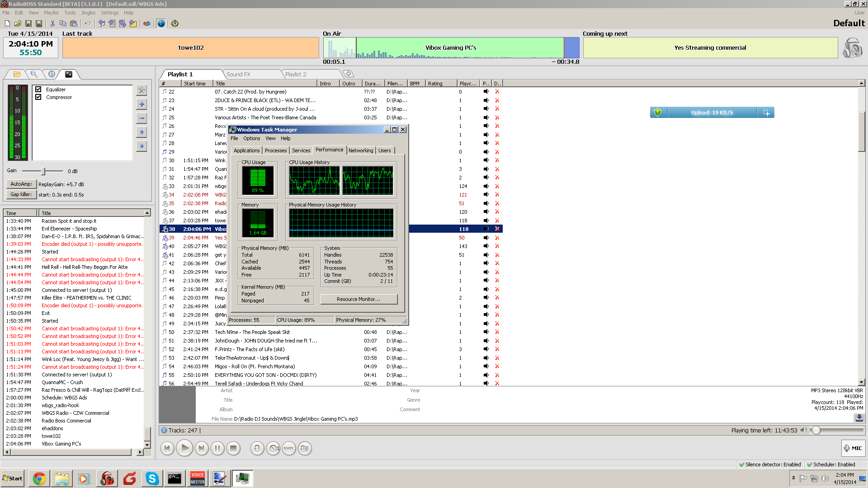
Task: Switch to the Processes tab in Task Manager
Action: [x=276, y=150]
